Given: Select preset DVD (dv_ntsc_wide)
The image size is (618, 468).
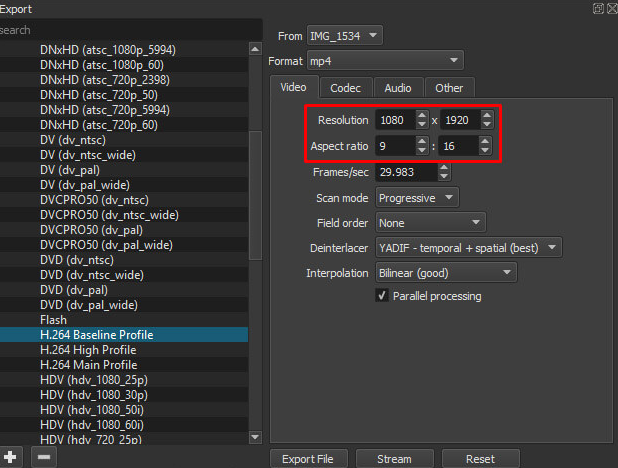Looking at the screenshot, I should 124,274.
